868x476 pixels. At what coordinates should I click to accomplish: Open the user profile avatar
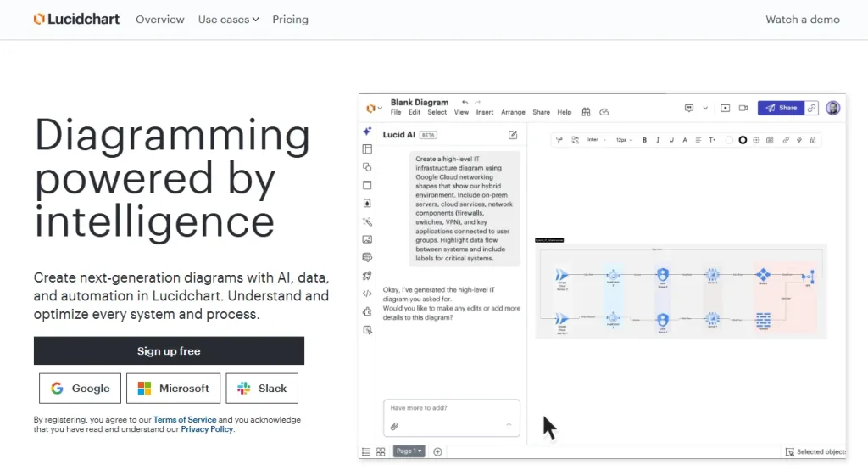[832, 108]
